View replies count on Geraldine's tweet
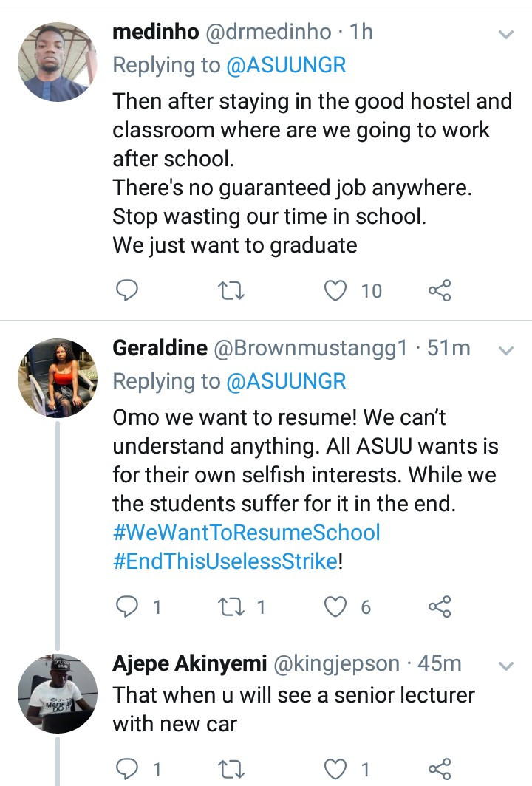532x786 pixels. coord(133,606)
